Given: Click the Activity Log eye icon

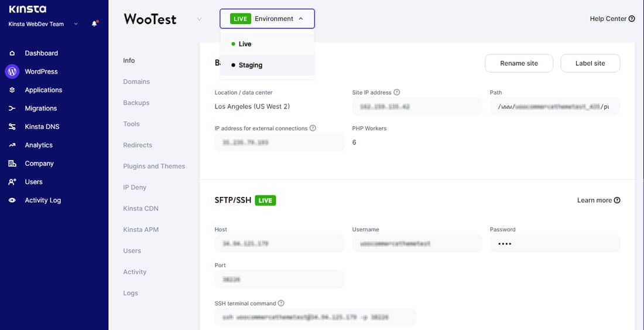Looking at the screenshot, I should 12,200.
